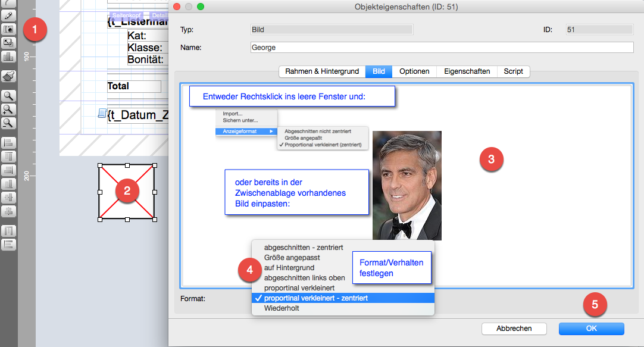644x347 pixels.
Task: Select checked 'proportinal verkleinert - zentriert' option
Action: coord(315,298)
